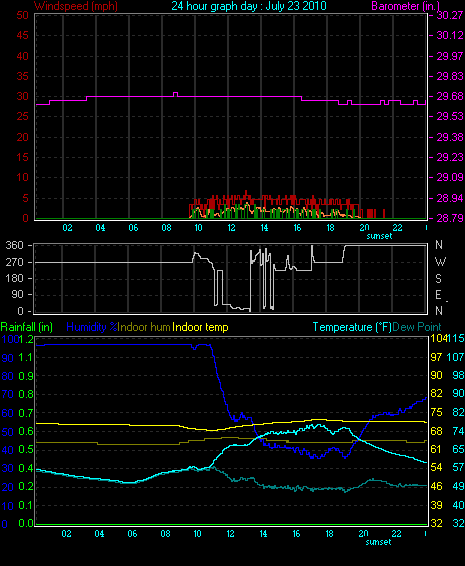Select the "24 hour graph day : July 23 2010" title
This screenshot has width=465, height=566.
click(249, 6)
